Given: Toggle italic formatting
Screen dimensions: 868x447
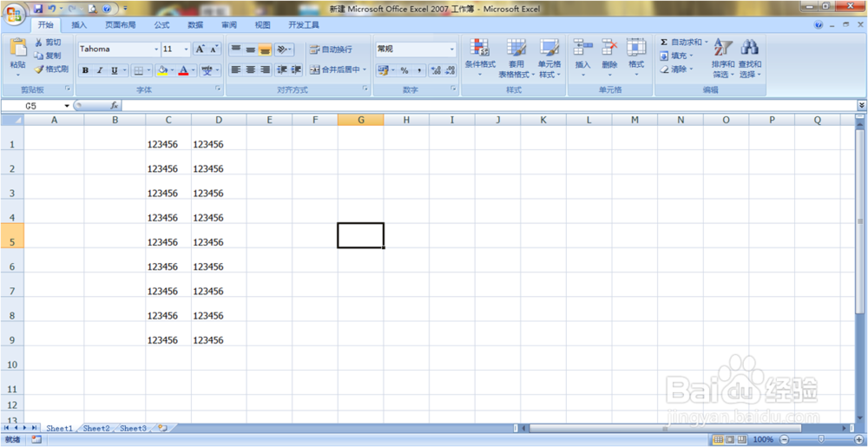Looking at the screenshot, I should [100, 70].
